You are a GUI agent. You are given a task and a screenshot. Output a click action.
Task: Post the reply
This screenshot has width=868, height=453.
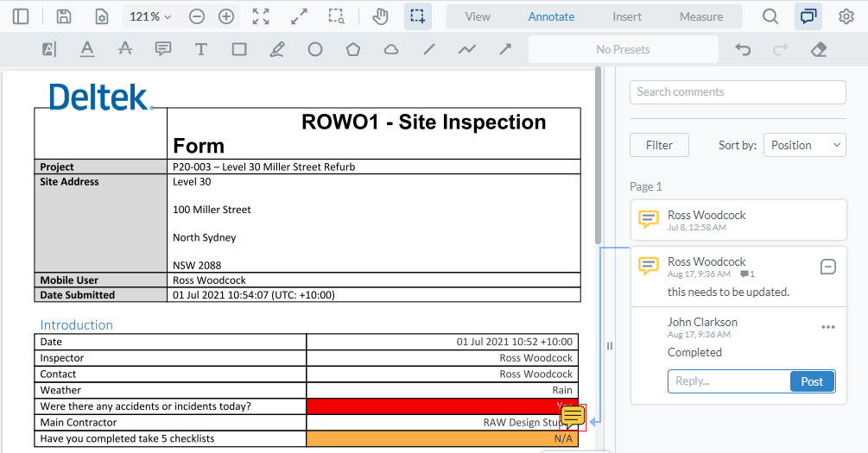[x=812, y=381]
